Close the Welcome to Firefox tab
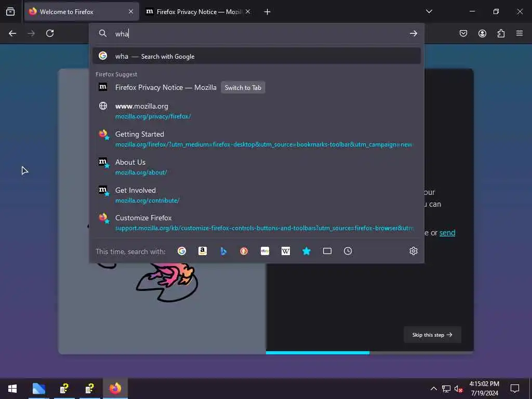Screen dimensions: 532x399 tap(131, 11)
